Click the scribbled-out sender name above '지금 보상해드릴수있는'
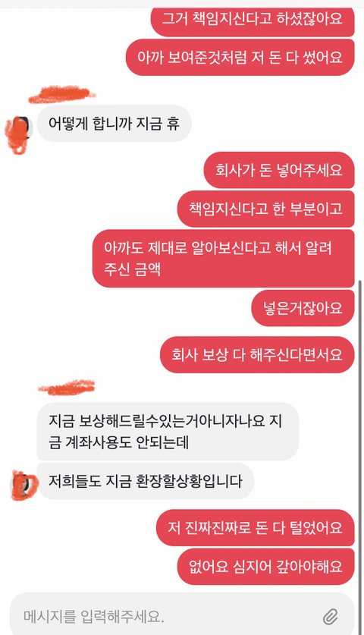This screenshot has height=635, width=364. point(67,387)
